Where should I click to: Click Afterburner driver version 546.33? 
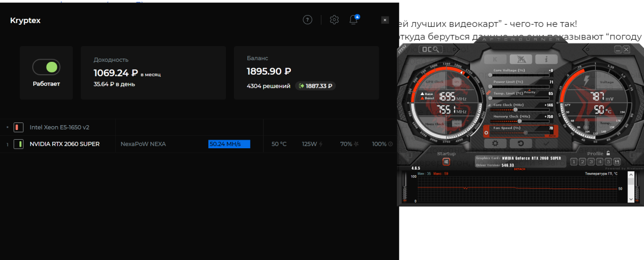click(508, 165)
